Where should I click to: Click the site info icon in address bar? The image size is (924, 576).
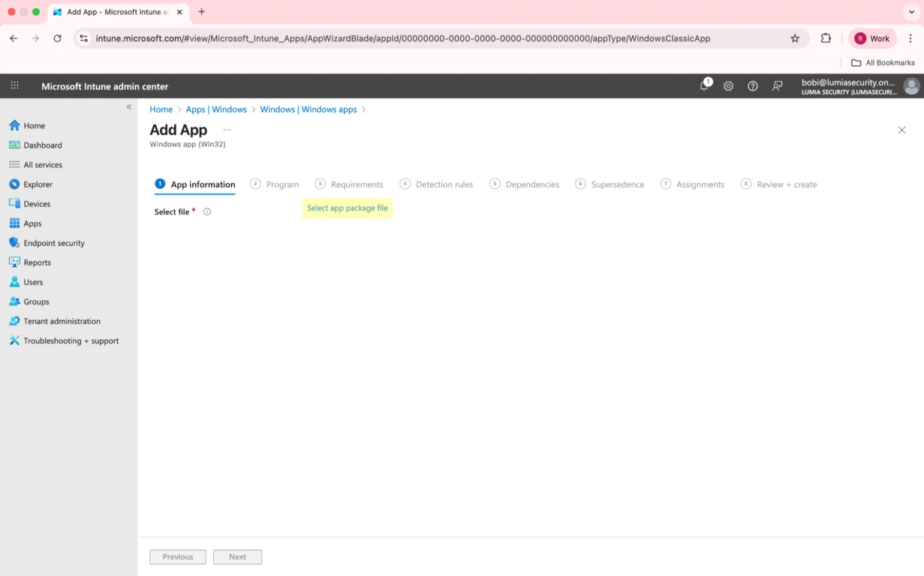click(83, 38)
